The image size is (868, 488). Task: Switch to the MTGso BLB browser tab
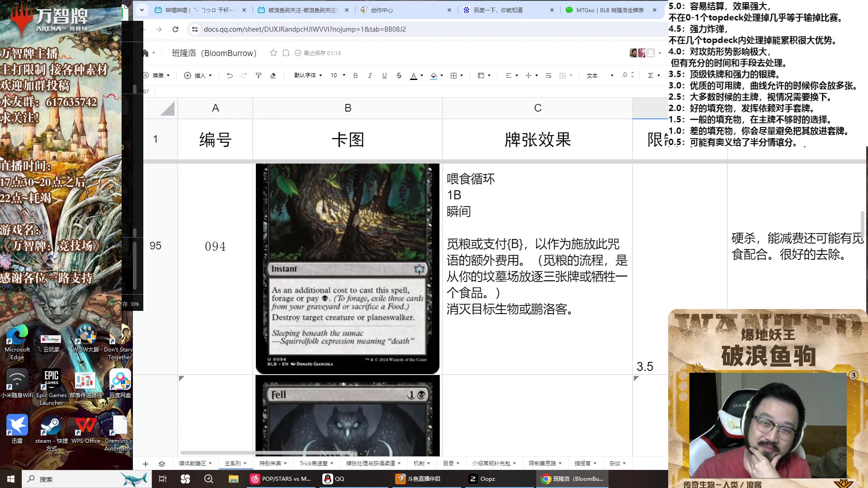(611, 10)
